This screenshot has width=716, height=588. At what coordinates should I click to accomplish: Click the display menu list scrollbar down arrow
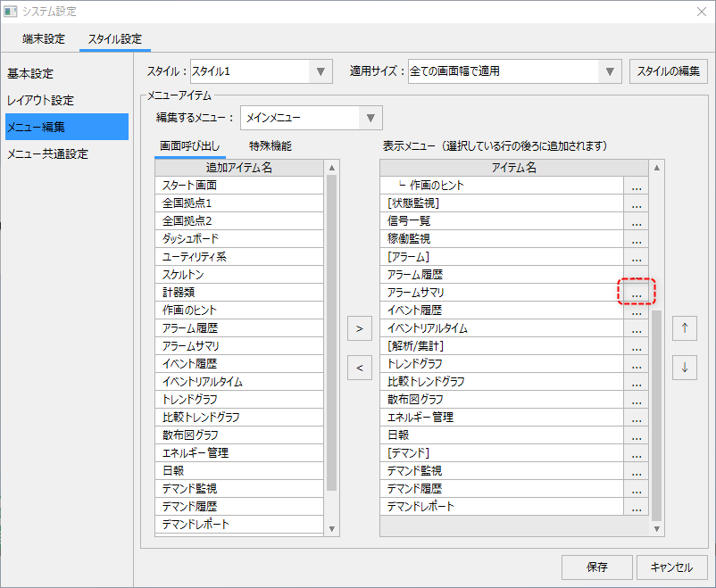659,529
